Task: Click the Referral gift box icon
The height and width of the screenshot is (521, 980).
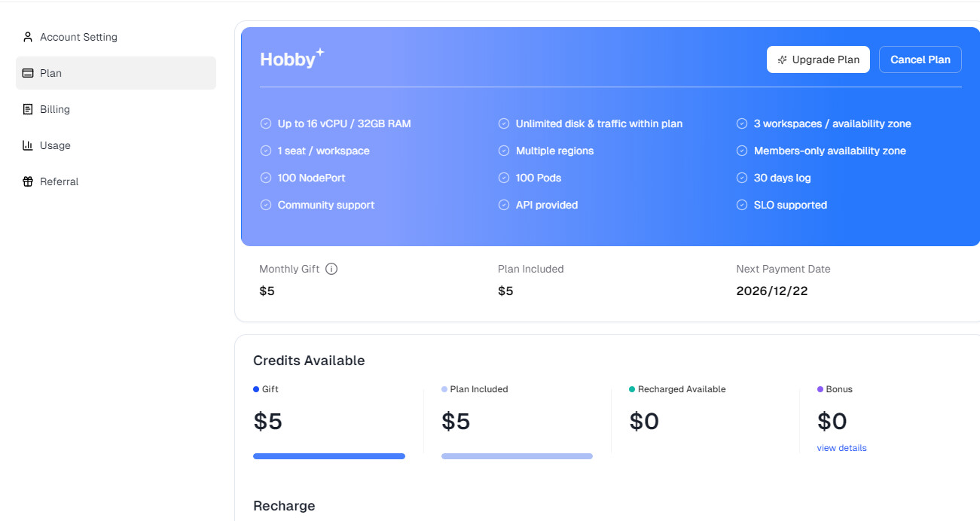Action: coord(28,181)
